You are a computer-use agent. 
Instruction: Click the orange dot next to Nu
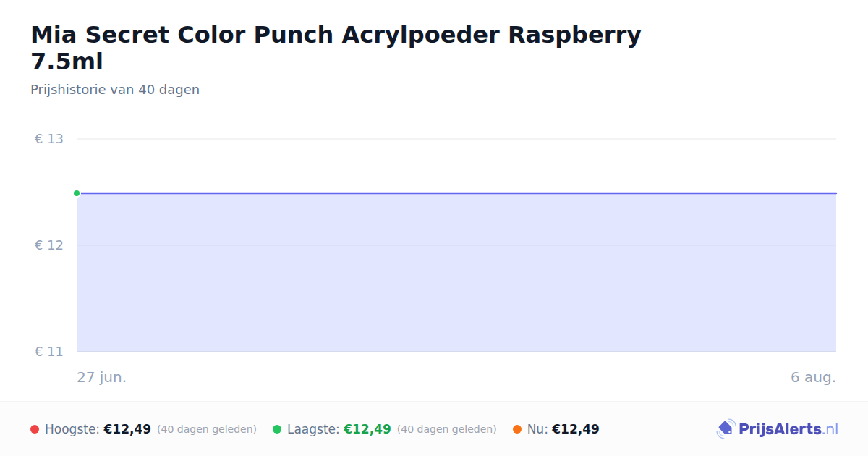tap(517, 429)
